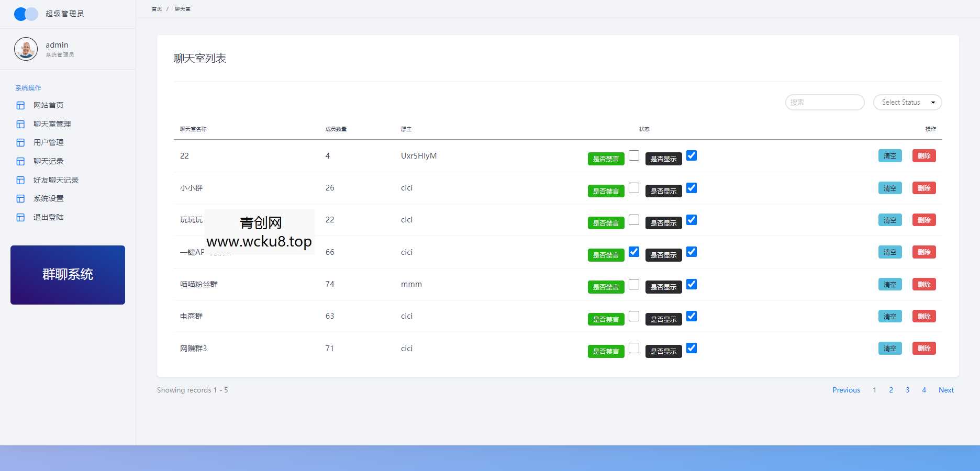Click the icon beside 退出登陆
The width and height of the screenshot is (980, 471).
pyautogui.click(x=20, y=217)
